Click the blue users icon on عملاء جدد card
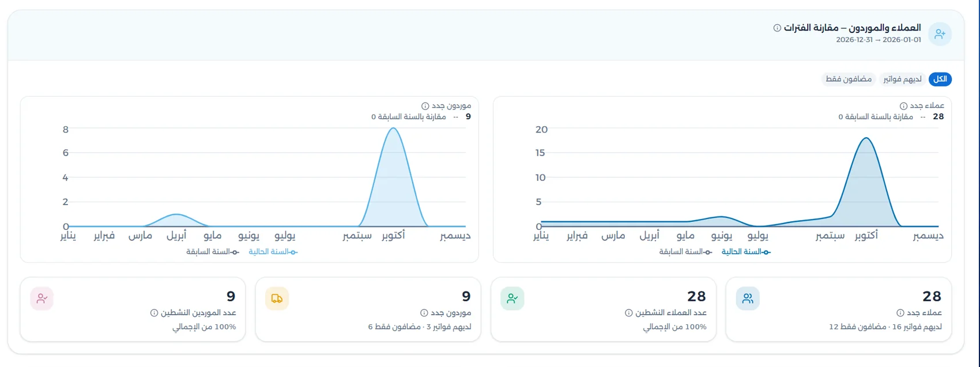 tap(748, 298)
